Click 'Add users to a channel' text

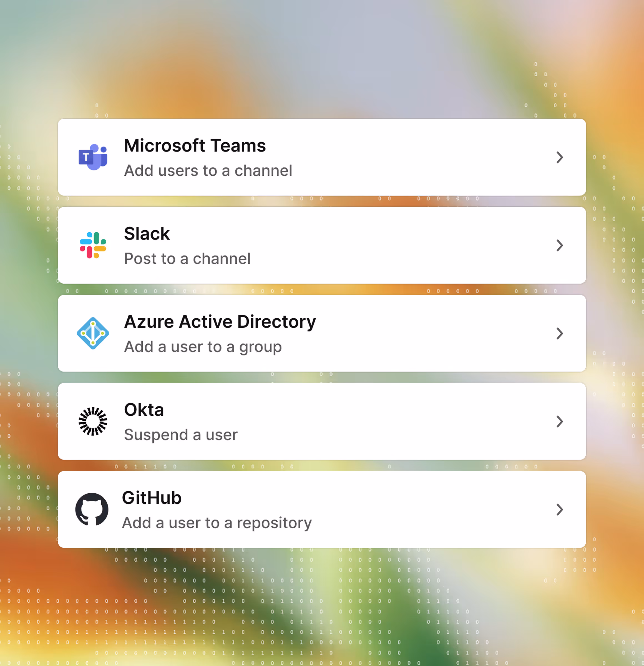(208, 171)
